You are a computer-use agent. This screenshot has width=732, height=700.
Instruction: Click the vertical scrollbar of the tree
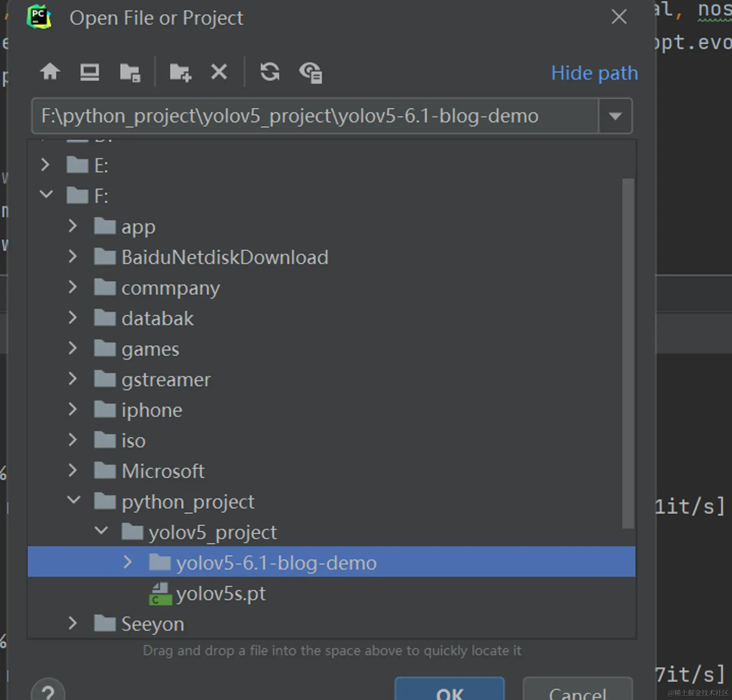tap(628, 353)
